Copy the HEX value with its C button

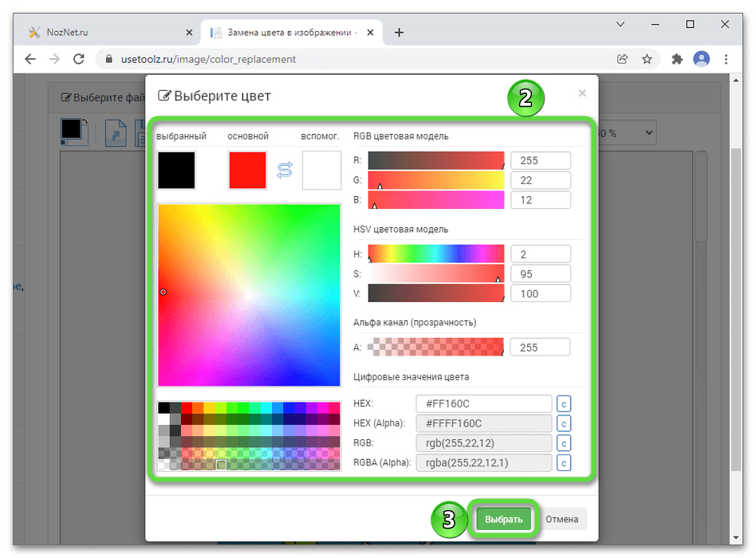pyautogui.click(x=563, y=404)
